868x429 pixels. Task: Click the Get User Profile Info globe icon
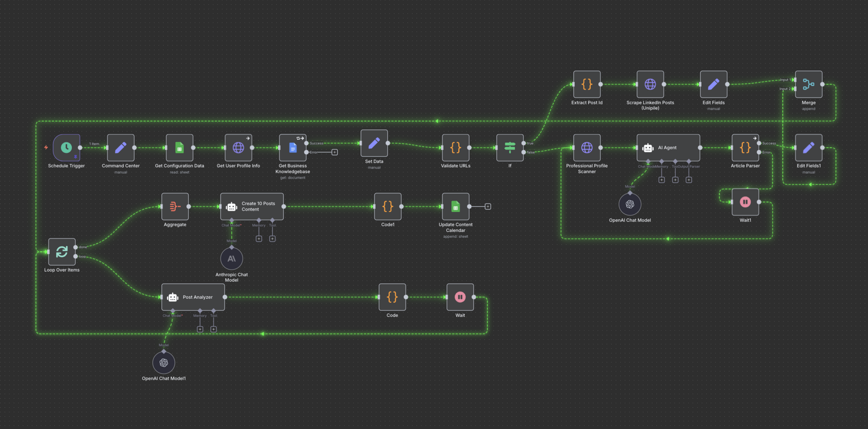click(238, 148)
